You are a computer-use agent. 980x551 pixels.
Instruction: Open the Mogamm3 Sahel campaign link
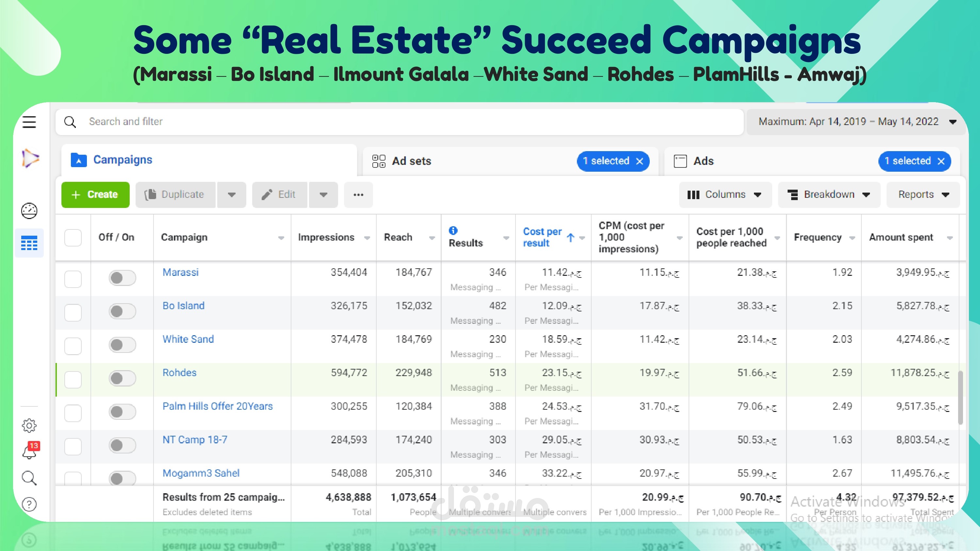(201, 473)
